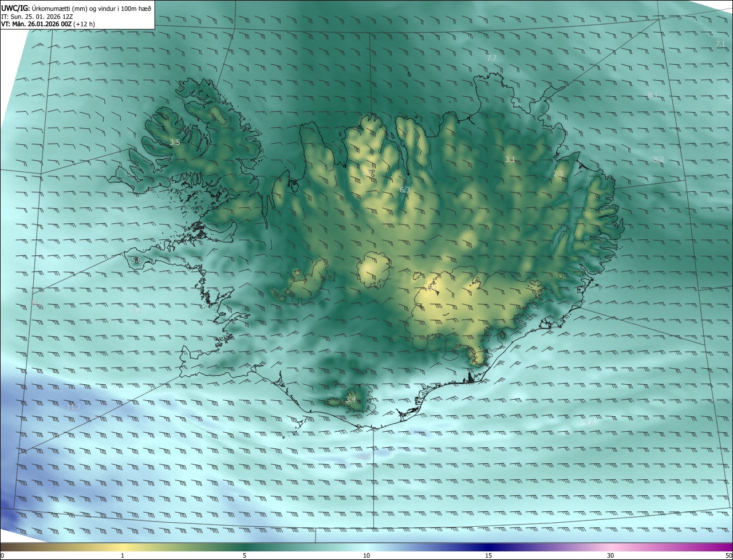Screen dimensions: 733x560
Task: Click the 9.6 value label over the ocean
Action: click(589, 423)
